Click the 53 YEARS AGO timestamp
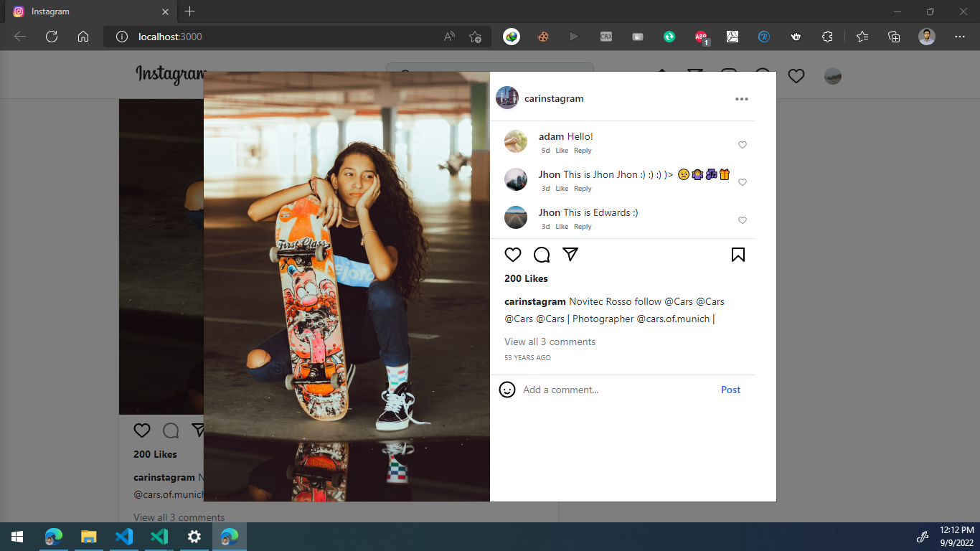The height and width of the screenshot is (551, 980). point(527,357)
